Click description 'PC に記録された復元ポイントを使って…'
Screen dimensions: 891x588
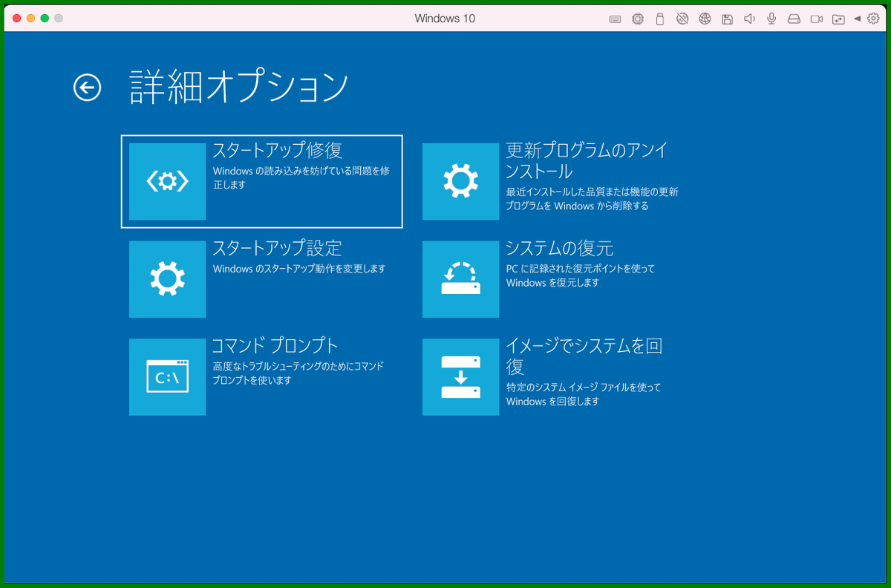(x=581, y=275)
